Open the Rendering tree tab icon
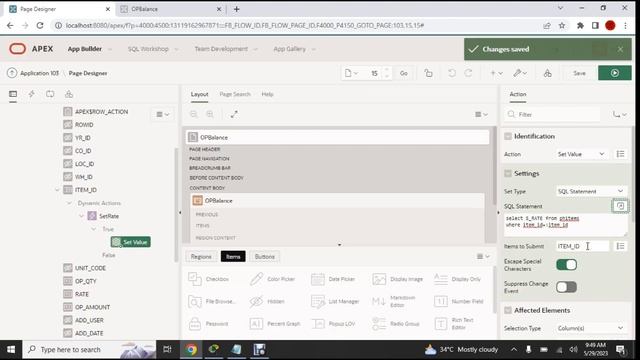640x360 pixels. 13,94
